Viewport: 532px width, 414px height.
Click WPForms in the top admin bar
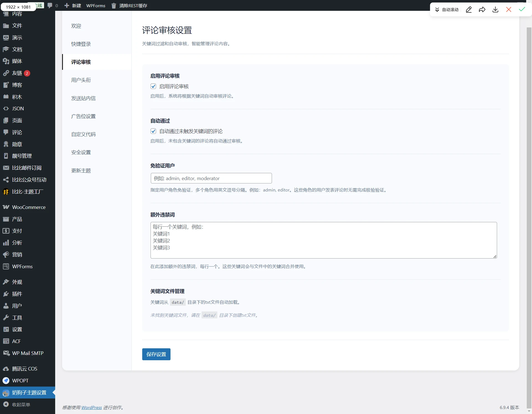pos(96,6)
